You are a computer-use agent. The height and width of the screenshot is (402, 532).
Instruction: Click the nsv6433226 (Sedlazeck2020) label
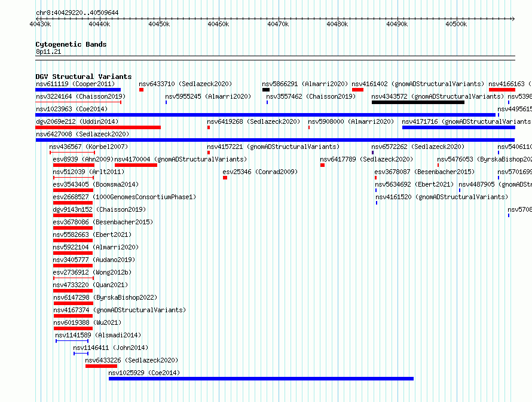pos(132,360)
